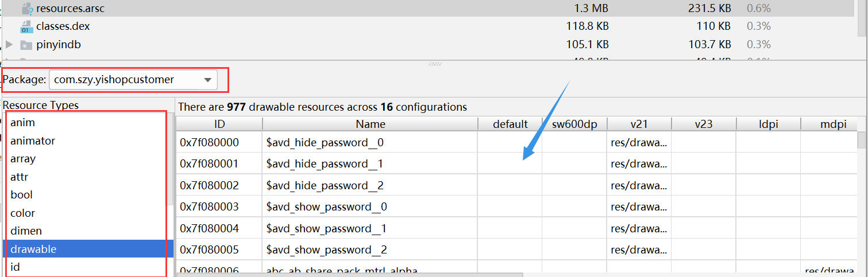Click ID cell 0x7f080004
This screenshot has width=868, height=277.
click(x=219, y=228)
